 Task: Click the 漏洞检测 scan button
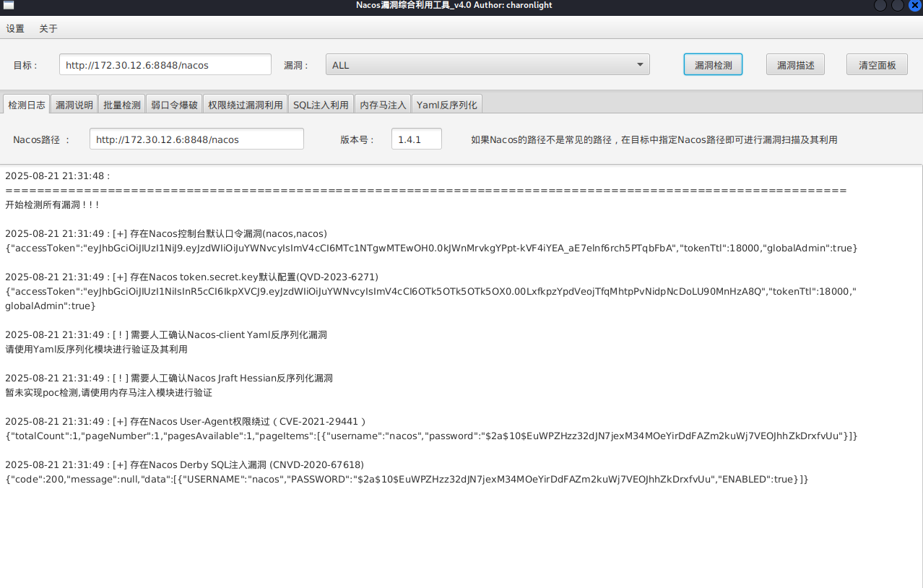coord(712,64)
